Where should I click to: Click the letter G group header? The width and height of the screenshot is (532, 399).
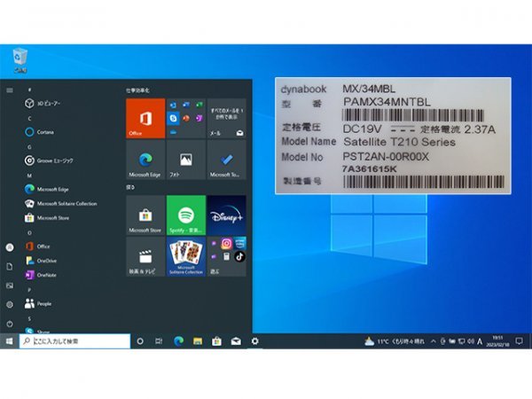29,147
